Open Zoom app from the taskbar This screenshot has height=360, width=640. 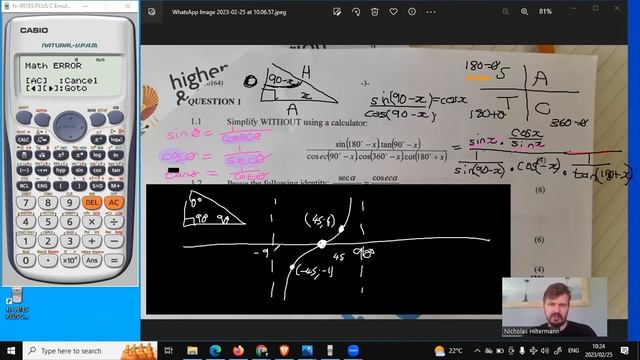(x=353, y=351)
